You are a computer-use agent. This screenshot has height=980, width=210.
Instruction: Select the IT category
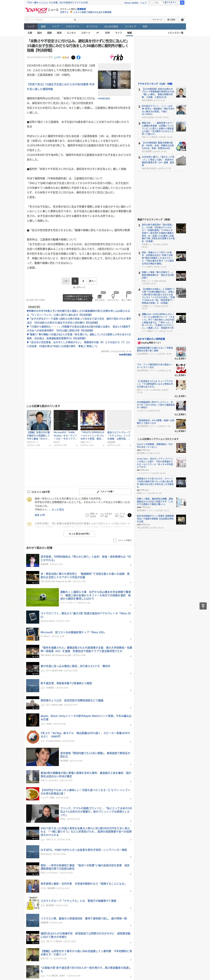click(98, 33)
